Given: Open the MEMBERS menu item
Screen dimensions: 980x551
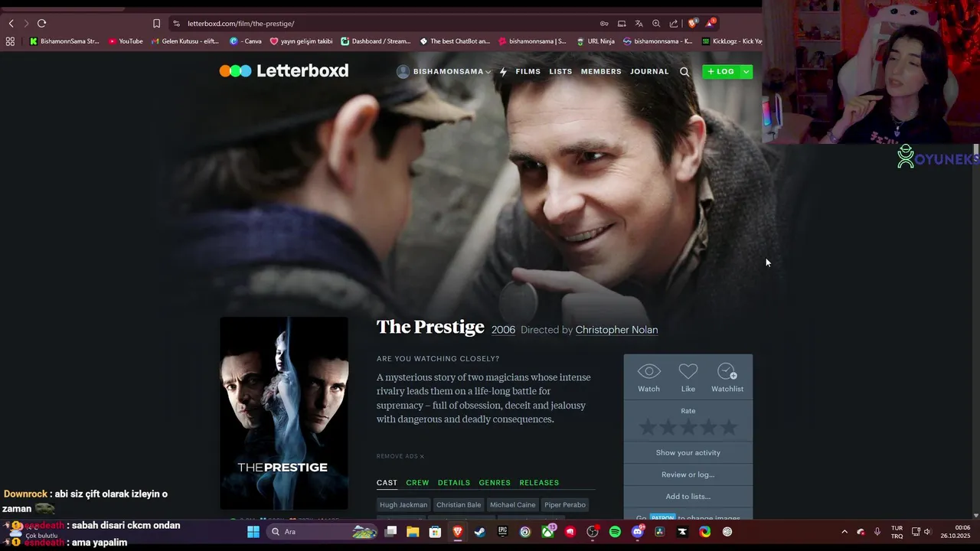Looking at the screenshot, I should (601, 72).
